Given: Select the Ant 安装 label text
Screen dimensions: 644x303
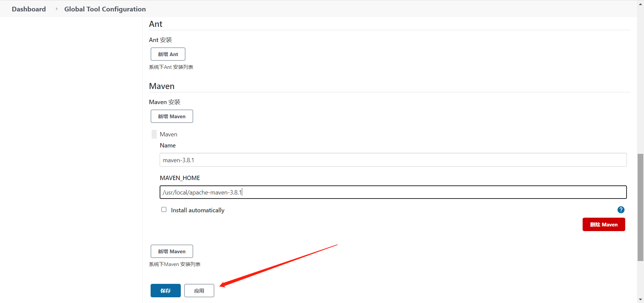Looking at the screenshot, I should 160,40.
